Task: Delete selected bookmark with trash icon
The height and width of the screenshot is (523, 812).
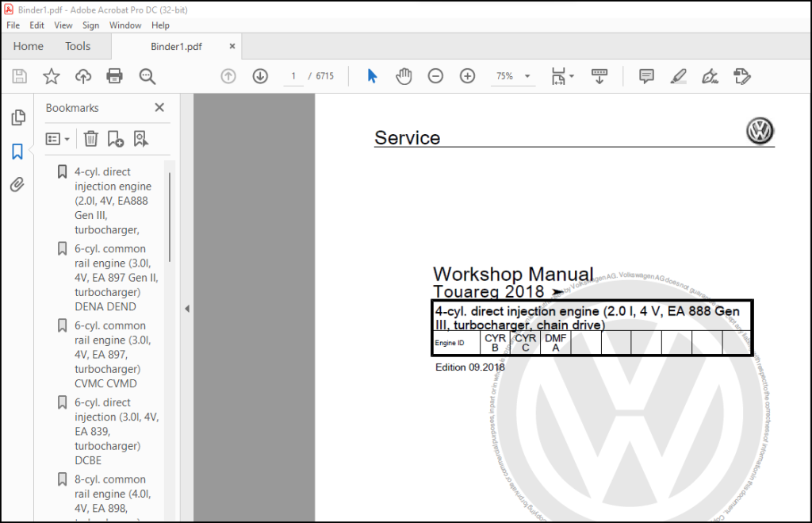Action: pos(90,139)
